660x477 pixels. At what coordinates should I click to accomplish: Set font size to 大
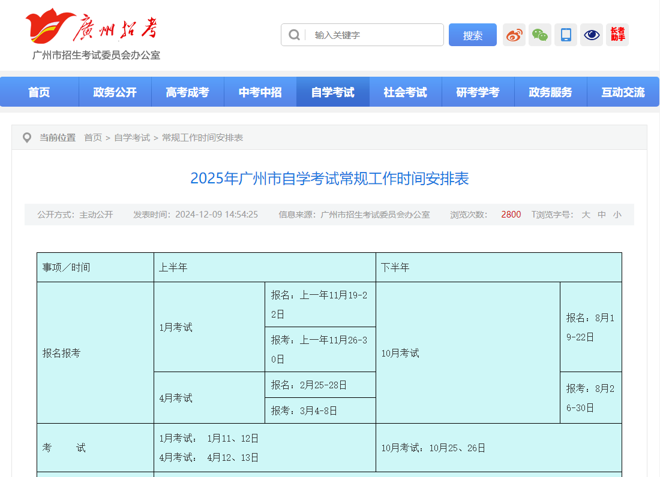click(586, 214)
